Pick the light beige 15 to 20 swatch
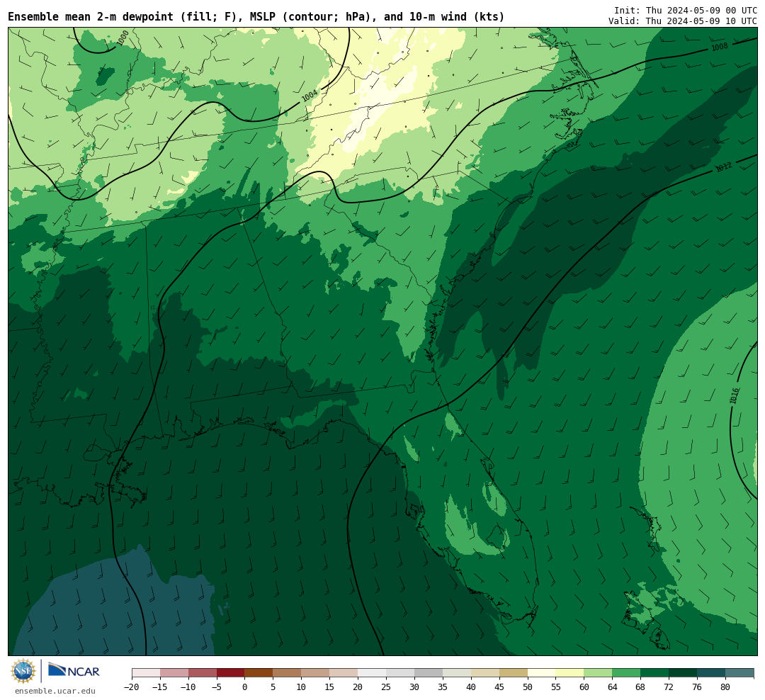765x700 pixels. [x=344, y=673]
